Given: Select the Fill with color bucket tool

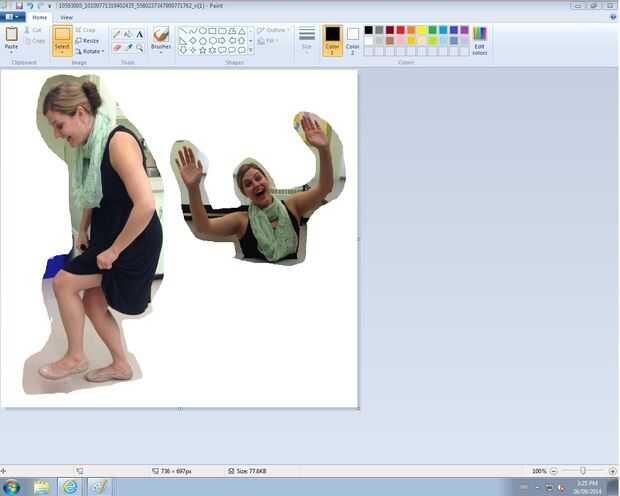Looking at the screenshot, I should tap(128, 34).
